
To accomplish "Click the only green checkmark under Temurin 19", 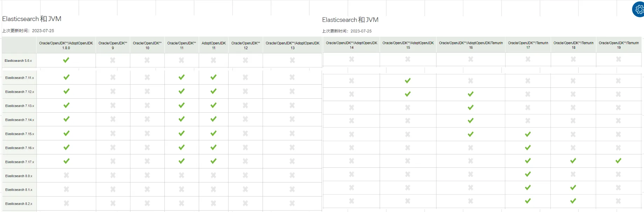I will 618,161.
